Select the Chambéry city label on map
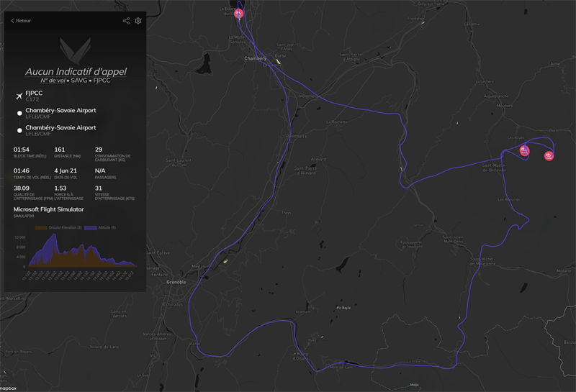Viewport: 576px width, 392px height. [x=256, y=58]
